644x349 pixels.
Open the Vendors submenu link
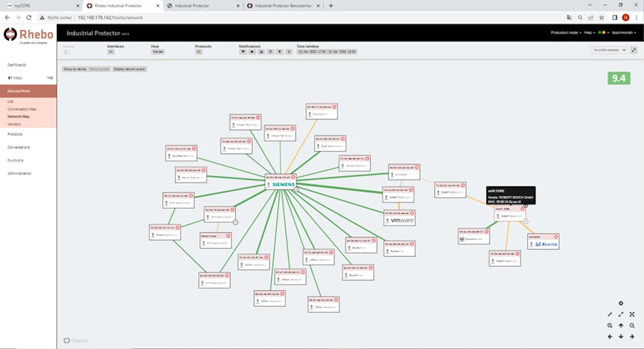coord(14,124)
